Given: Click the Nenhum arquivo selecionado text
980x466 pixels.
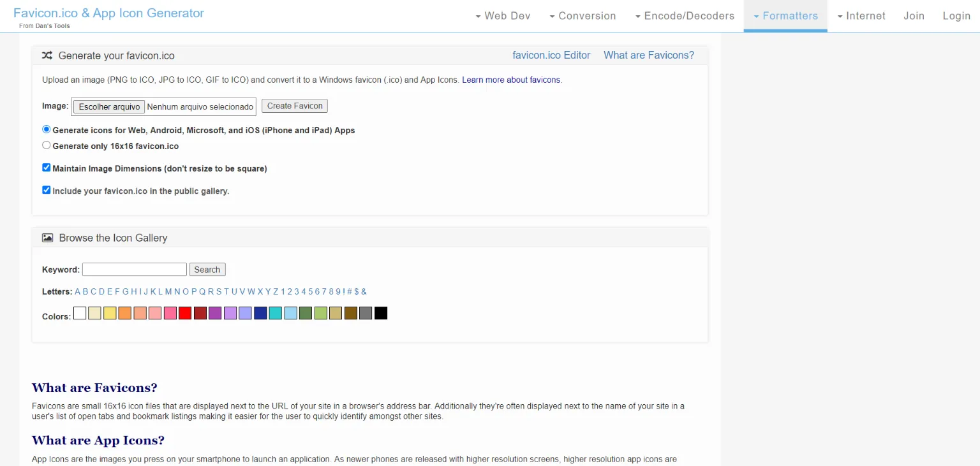Looking at the screenshot, I should pos(200,106).
